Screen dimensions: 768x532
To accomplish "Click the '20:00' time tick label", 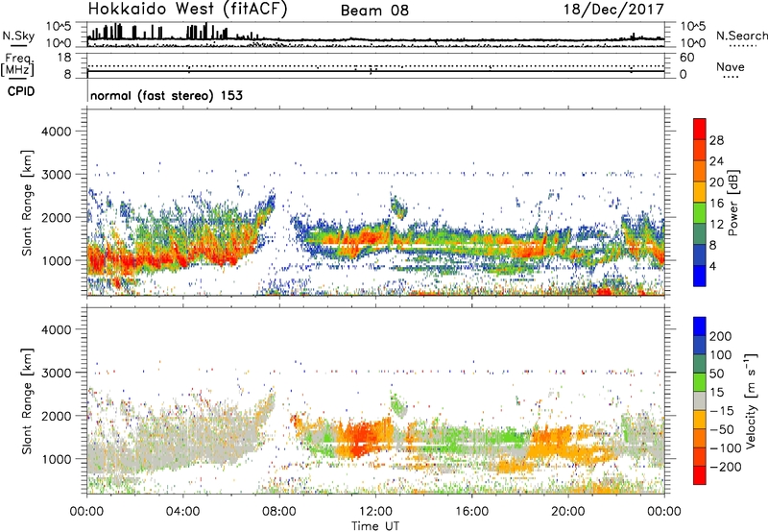I will click(568, 512).
